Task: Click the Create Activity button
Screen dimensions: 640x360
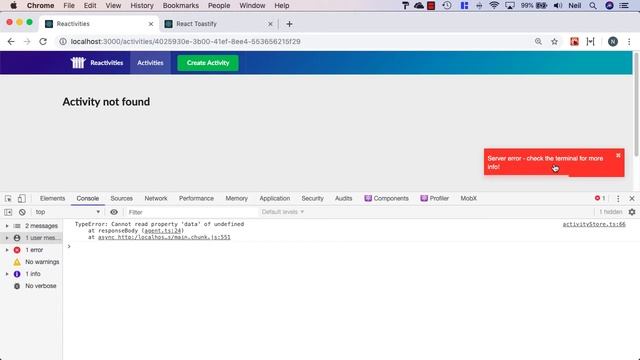Action: pos(208,63)
